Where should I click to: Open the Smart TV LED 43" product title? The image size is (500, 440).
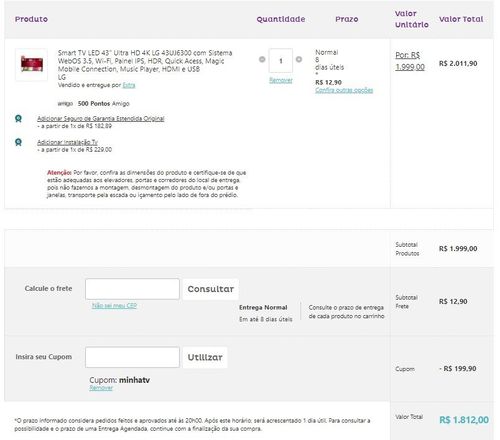click(x=145, y=61)
